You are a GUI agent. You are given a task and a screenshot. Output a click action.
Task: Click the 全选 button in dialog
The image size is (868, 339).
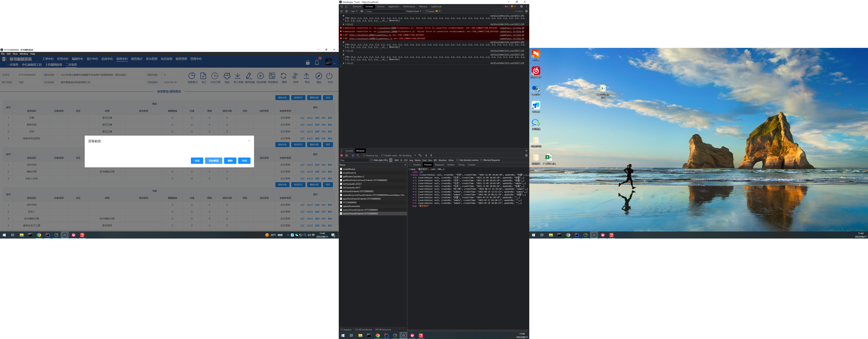197,160
